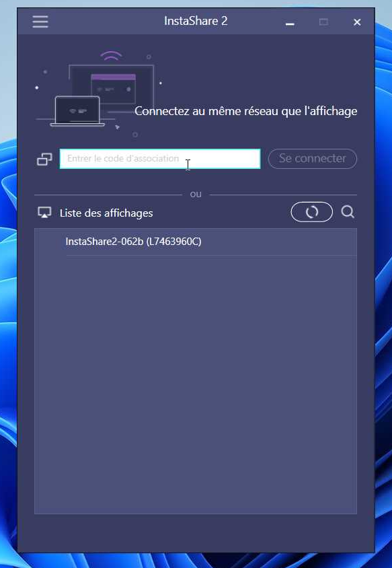Click the Liste des affichages label
Image resolution: width=392 pixels, height=568 pixels.
point(106,213)
